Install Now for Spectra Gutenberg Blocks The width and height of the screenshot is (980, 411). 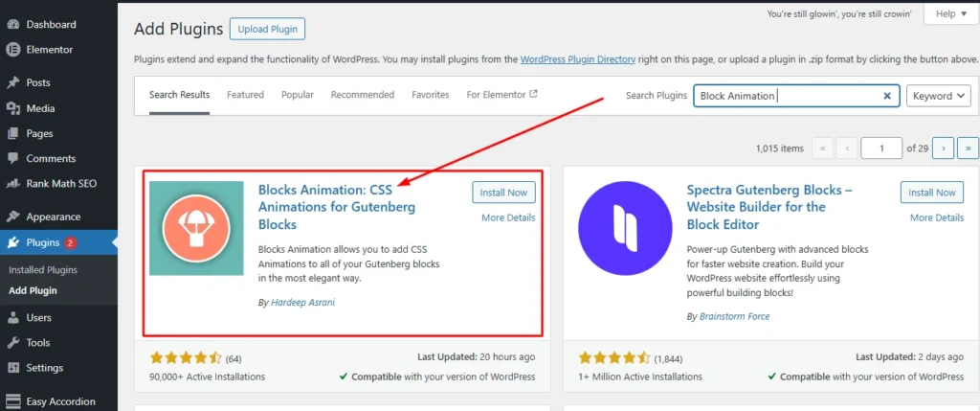pyautogui.click(x=932, y=193)
